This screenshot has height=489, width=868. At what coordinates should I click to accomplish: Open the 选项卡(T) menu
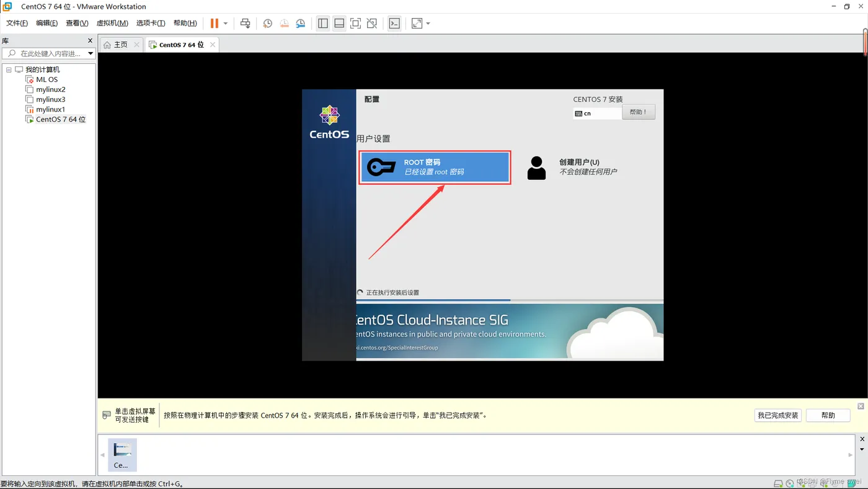(x=151, y=23)
